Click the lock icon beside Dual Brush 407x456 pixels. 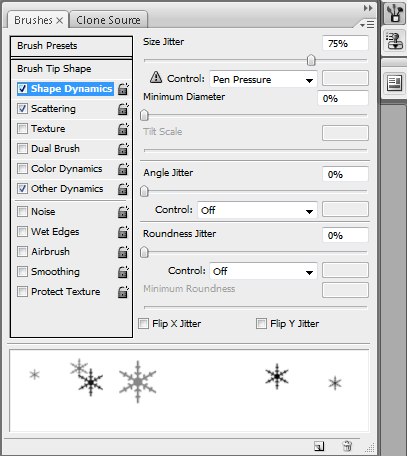click(123, 149)
